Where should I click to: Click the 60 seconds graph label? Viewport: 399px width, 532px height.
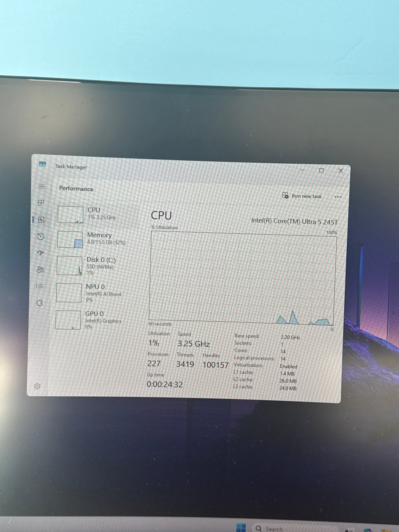(160, 324)
